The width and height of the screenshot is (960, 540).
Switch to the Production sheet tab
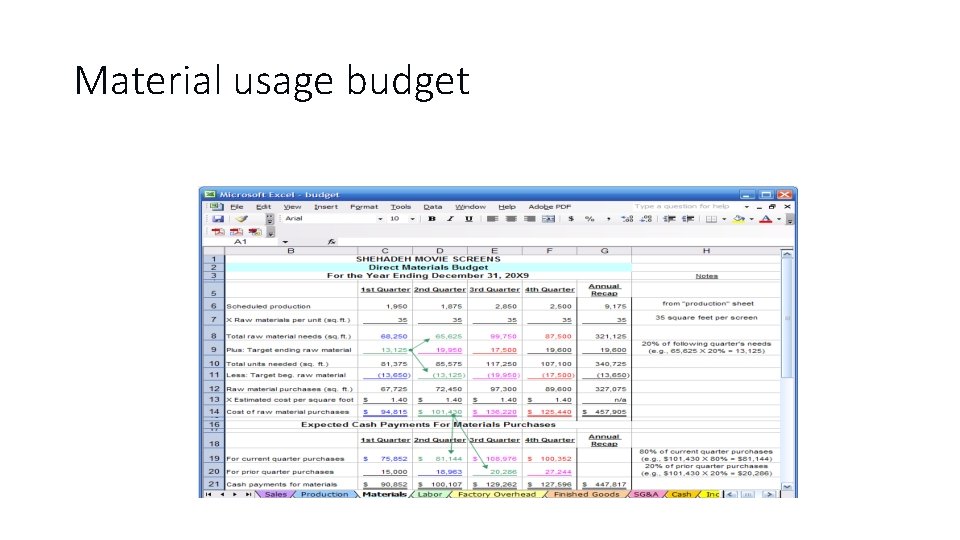click(324, 494)
